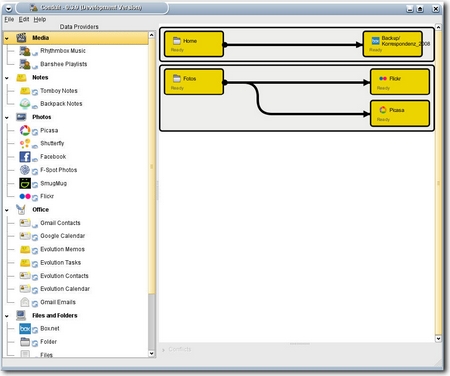This screenshot has width=450, height=376.
Task: Click the Facebook icon
Action: click(x=25, y=157)
